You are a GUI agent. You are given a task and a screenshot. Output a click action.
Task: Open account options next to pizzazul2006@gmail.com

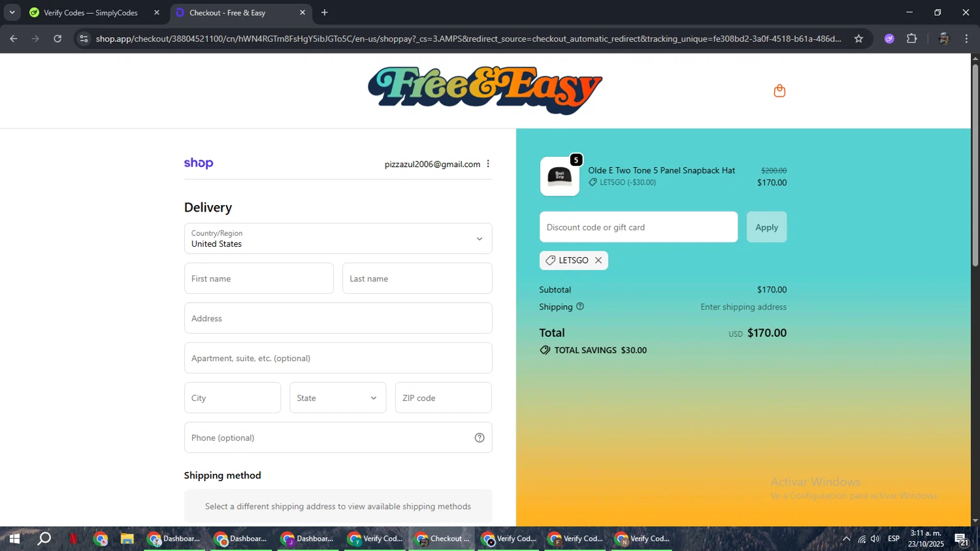(x=488, y=164)
